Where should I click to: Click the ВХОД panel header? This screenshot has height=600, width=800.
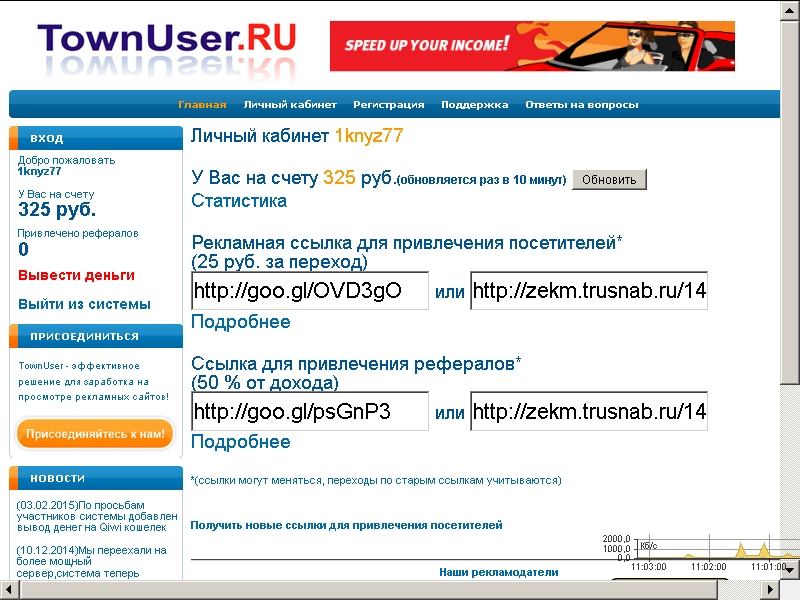[x=96, y=138]
